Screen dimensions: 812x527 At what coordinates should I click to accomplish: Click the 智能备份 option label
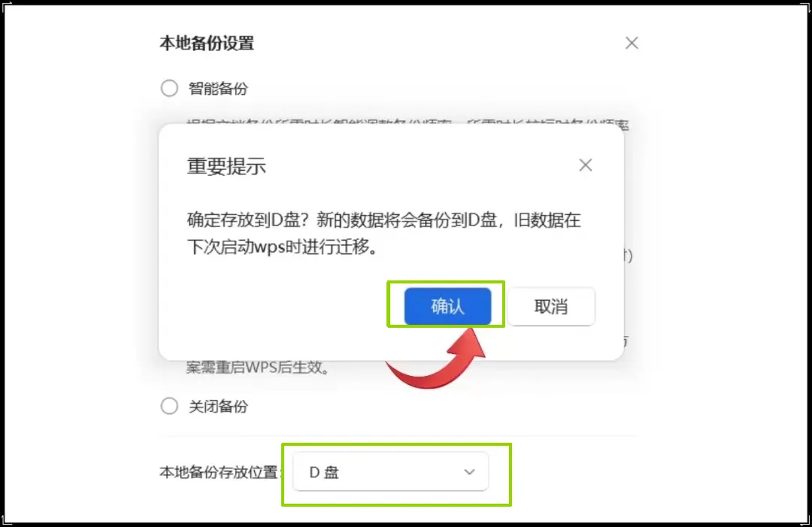point(218,89)
